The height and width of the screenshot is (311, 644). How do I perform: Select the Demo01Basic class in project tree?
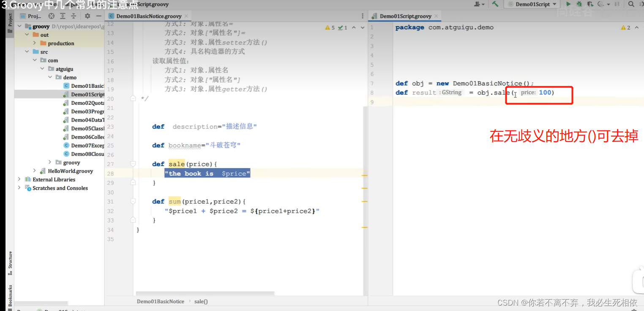[59, 86]
